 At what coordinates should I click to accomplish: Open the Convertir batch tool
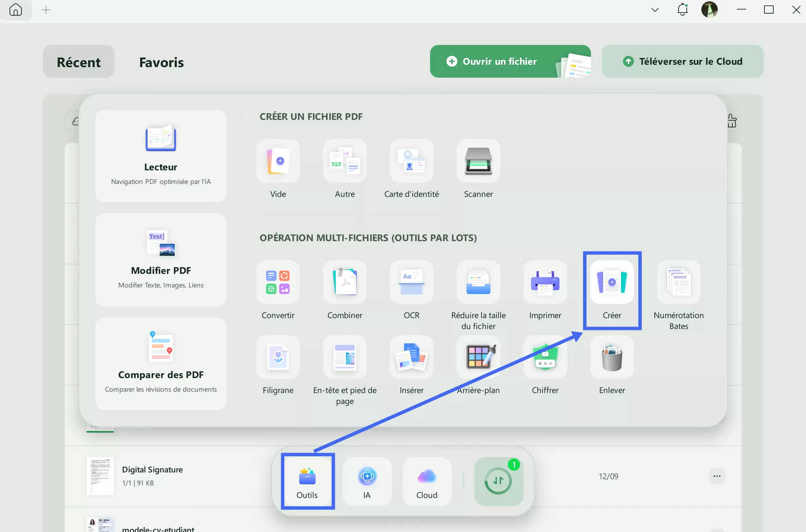tap(278, 282)
